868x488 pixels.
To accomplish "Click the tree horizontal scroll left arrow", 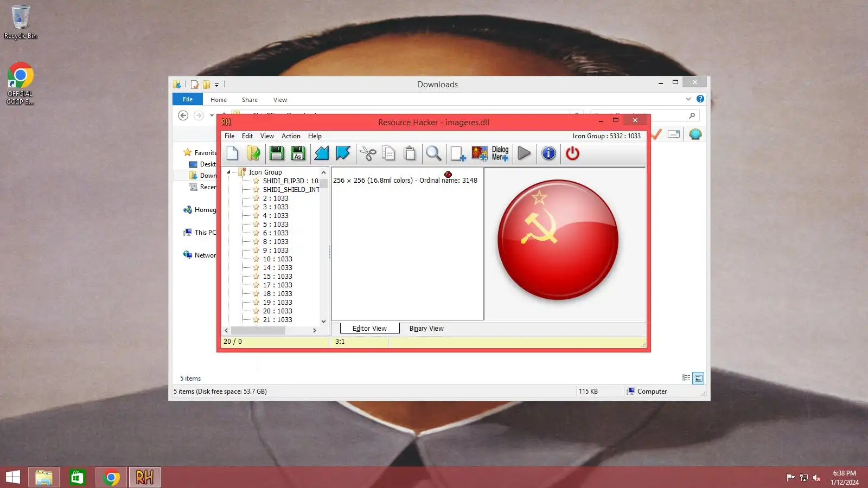I will pyautogui.click(x=227, y=330).
